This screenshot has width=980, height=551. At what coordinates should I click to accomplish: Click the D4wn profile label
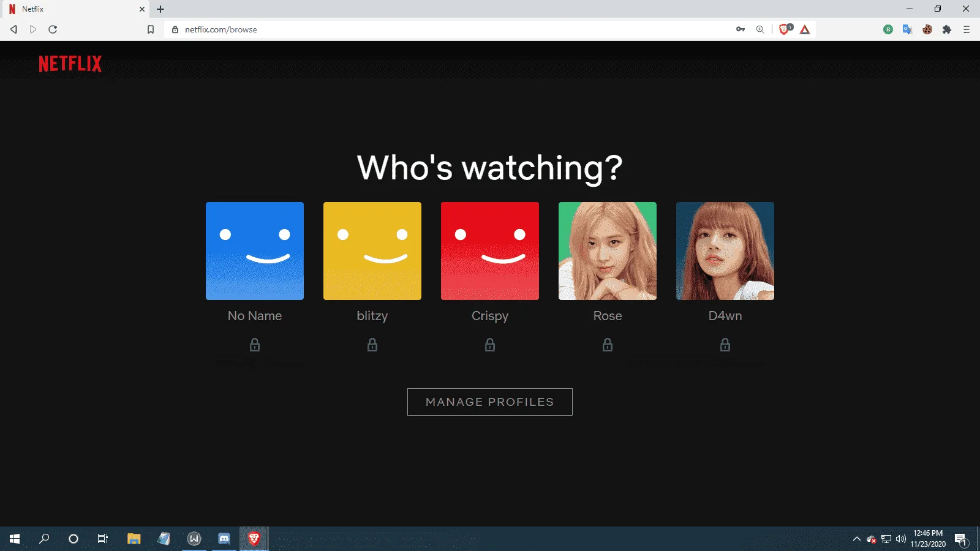click(x=725, y=316)
